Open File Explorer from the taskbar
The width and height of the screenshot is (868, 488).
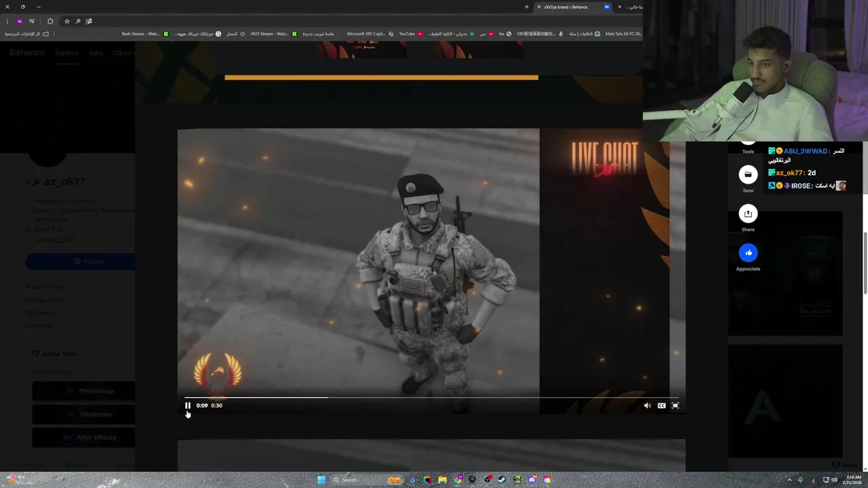tap(442, 480)
